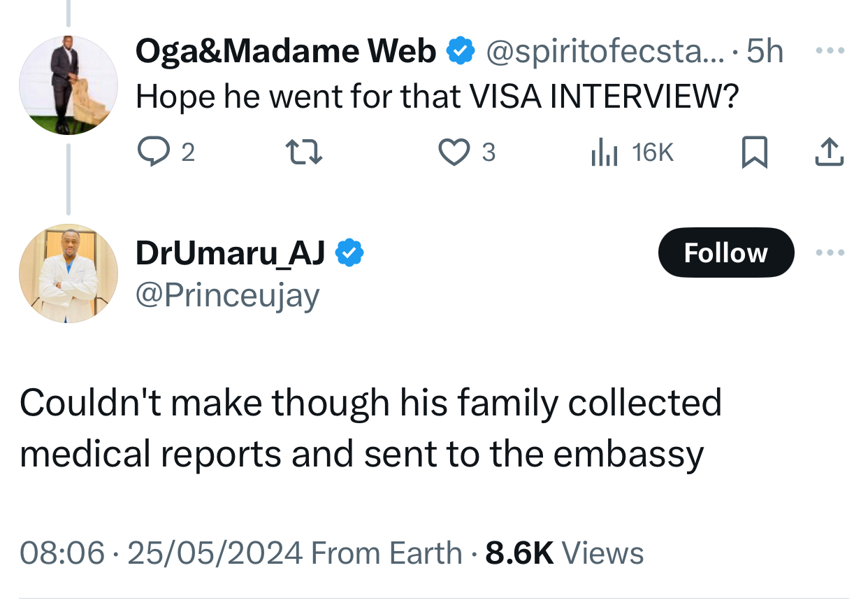Image resolution: width=868 pixels, height=605 pixels.
Task: Follow DrUmaru_AJ
Action: [x=725, y=252]
